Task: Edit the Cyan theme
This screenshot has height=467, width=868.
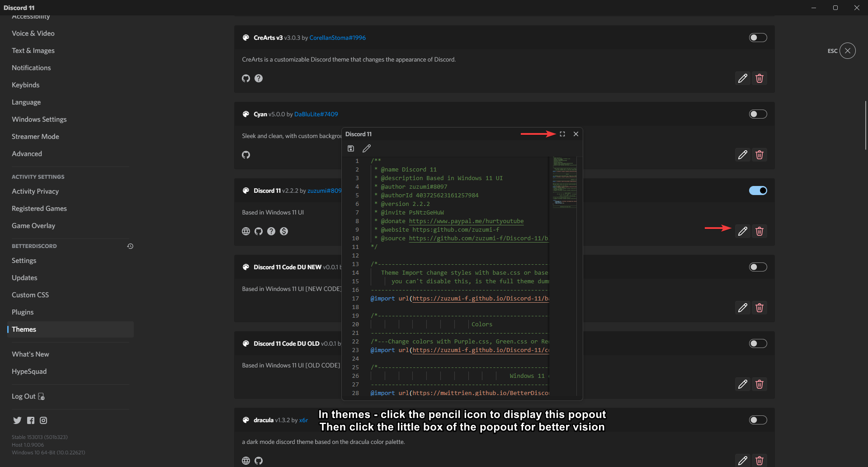Action: pyautogui.click(x=743, y=155)
